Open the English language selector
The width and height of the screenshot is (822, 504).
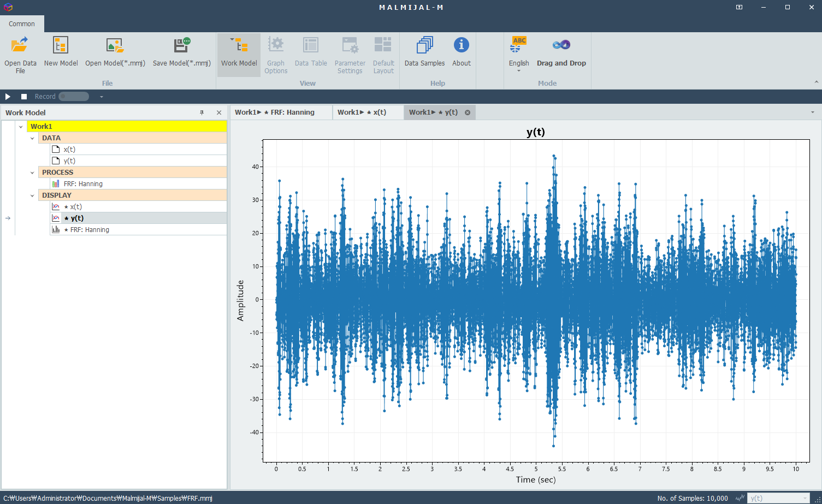coord(519,54)
